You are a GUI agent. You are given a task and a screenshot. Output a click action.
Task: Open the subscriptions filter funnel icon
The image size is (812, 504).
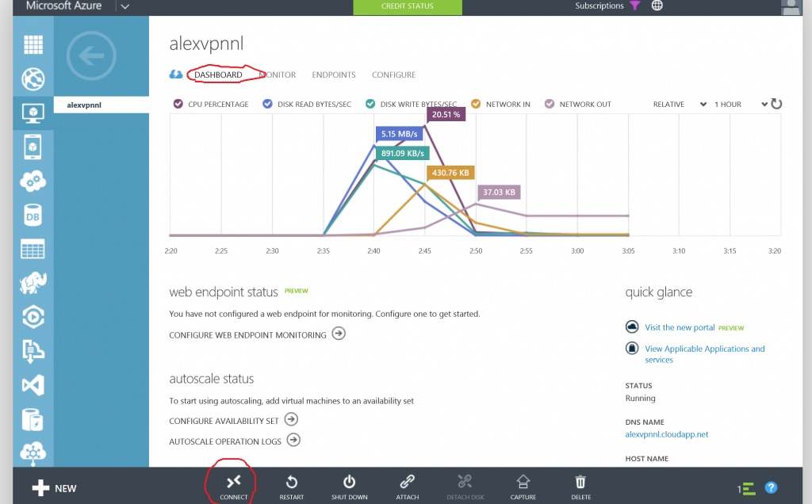click(635, 6)
